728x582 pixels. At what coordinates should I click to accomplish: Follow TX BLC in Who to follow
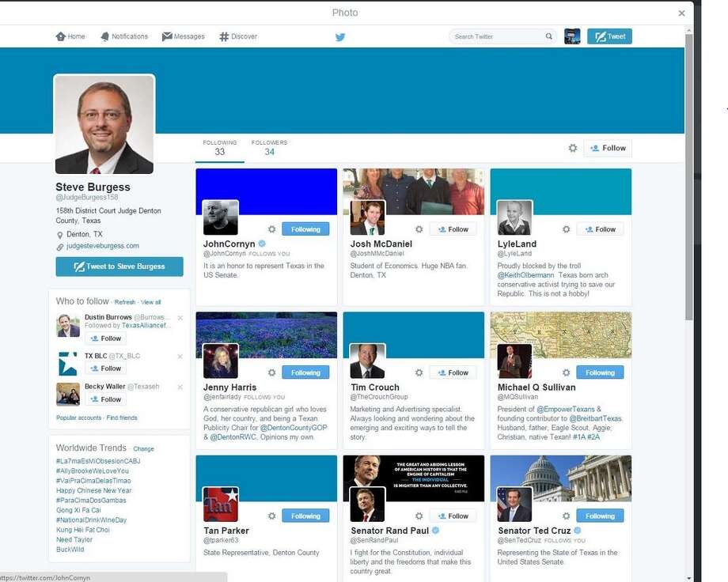coord(106,368)
